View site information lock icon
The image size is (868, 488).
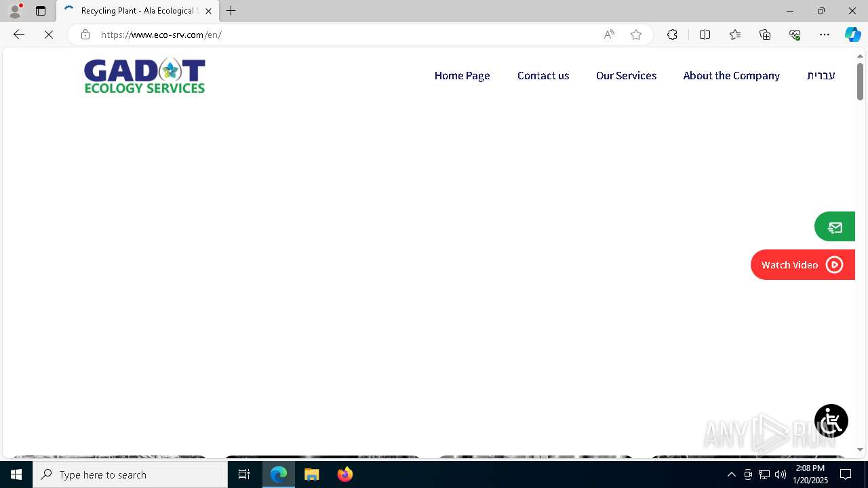coord(85,35)
